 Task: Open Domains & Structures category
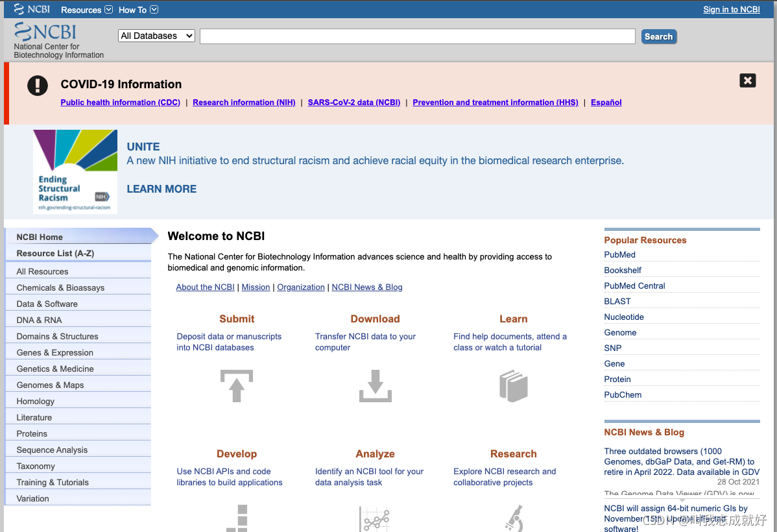(x=78, y=336)
